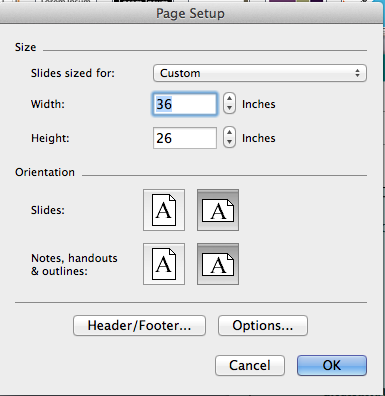Decrease Width with the down stepper arrow
Viewport: 385px width, 396px height.
(x=229, y=108)
